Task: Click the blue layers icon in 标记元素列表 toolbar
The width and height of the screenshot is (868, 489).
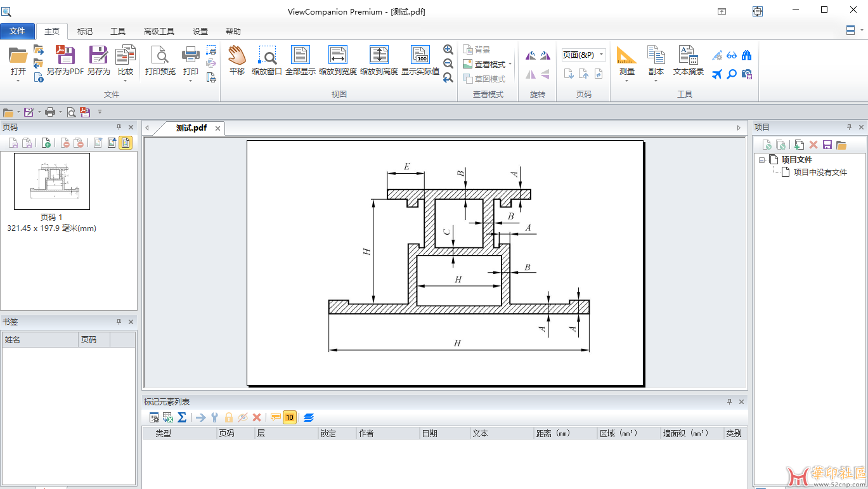Action: click(x=309, y=417)
